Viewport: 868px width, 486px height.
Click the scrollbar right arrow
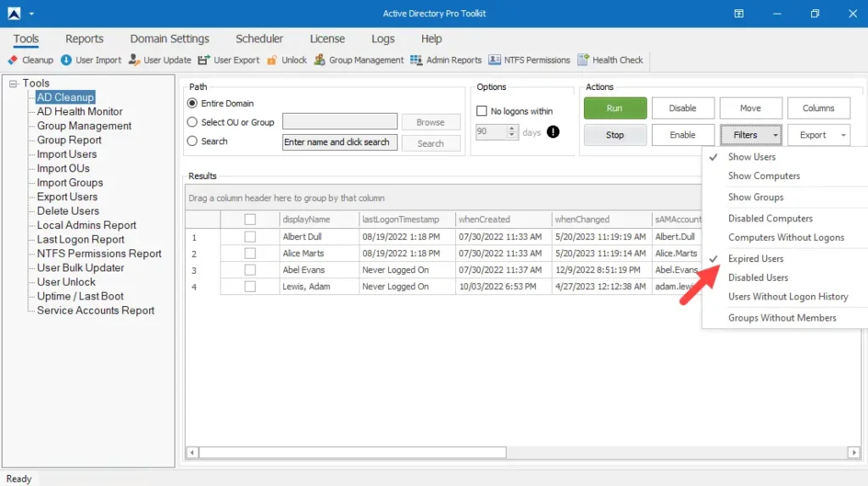(854, 452)
